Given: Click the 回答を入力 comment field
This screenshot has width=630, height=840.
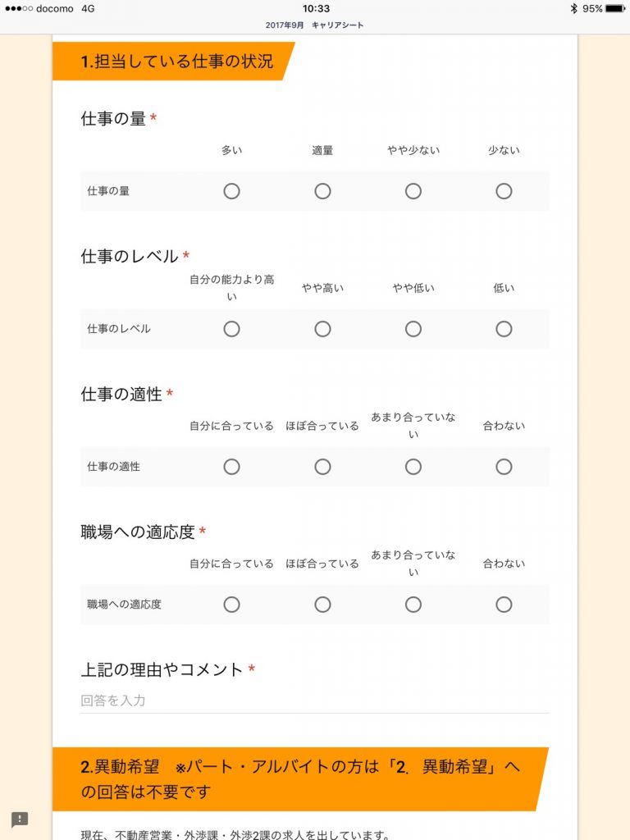Looking at the screenshot, I should tap(314, 701).
